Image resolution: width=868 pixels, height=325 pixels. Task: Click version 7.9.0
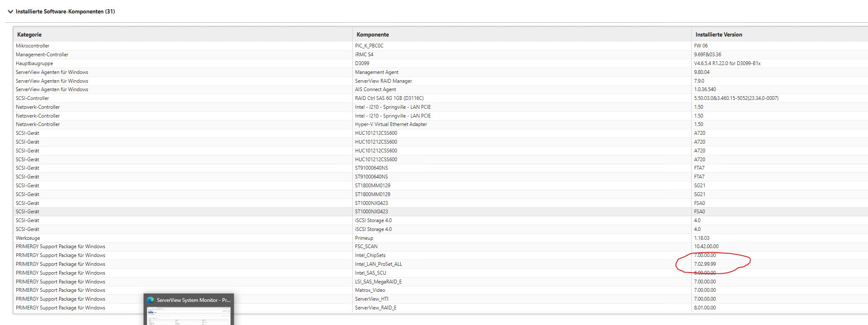coord(699,81)
